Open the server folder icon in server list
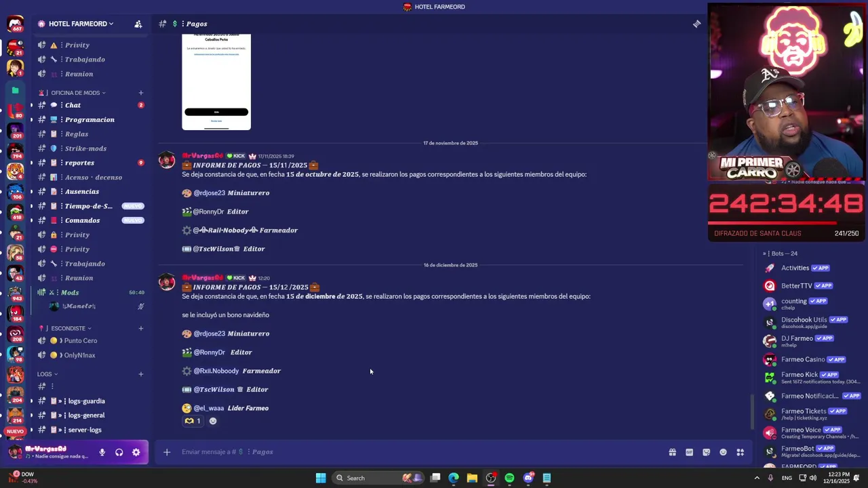868x488 pixels. coord(15,89)
